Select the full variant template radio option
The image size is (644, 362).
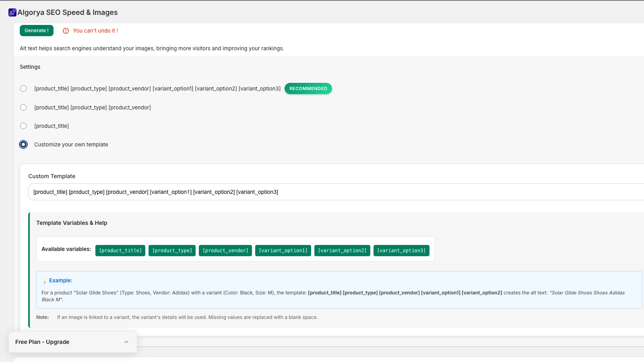click(23, 88)
